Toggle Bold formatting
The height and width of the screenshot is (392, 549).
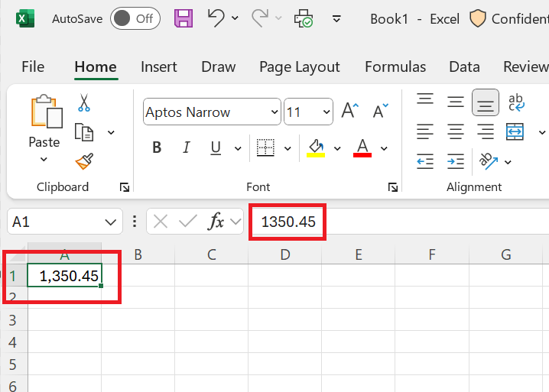pos(157,147)
